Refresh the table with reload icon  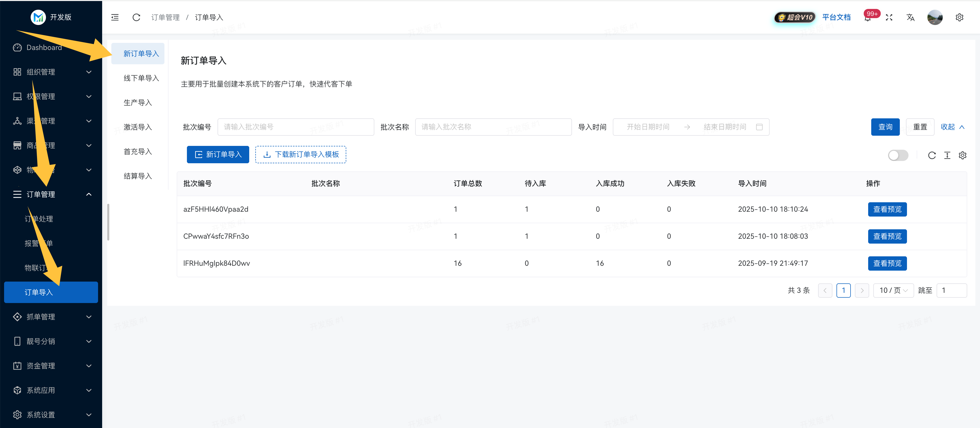(x=932, y=155)
